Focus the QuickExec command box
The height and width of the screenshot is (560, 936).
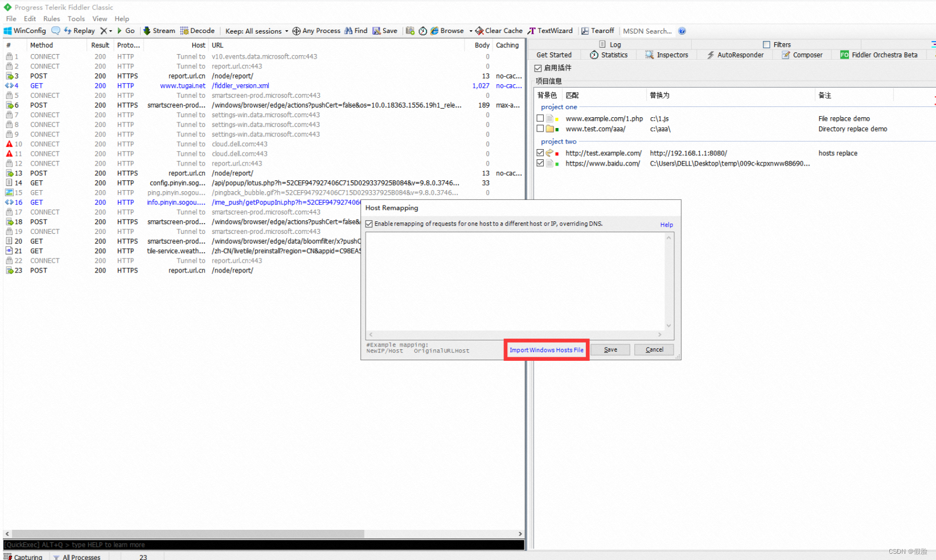coord(264,545)
